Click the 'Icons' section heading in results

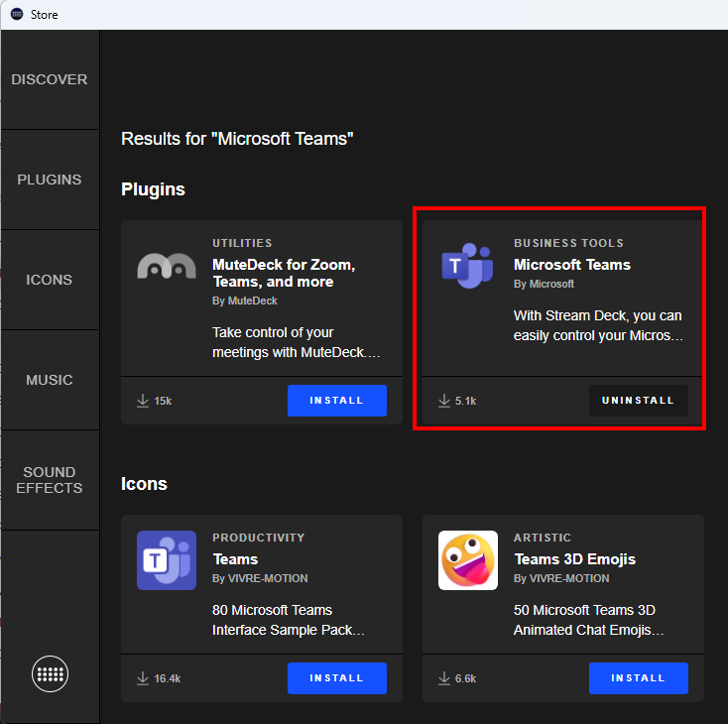pyautogui.click(x=144, y=484)
